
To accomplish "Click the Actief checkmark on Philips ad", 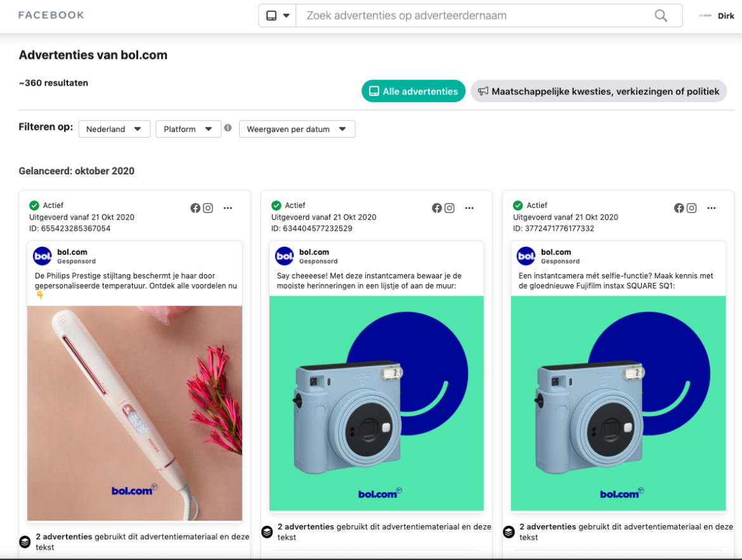I will (34, 205).
